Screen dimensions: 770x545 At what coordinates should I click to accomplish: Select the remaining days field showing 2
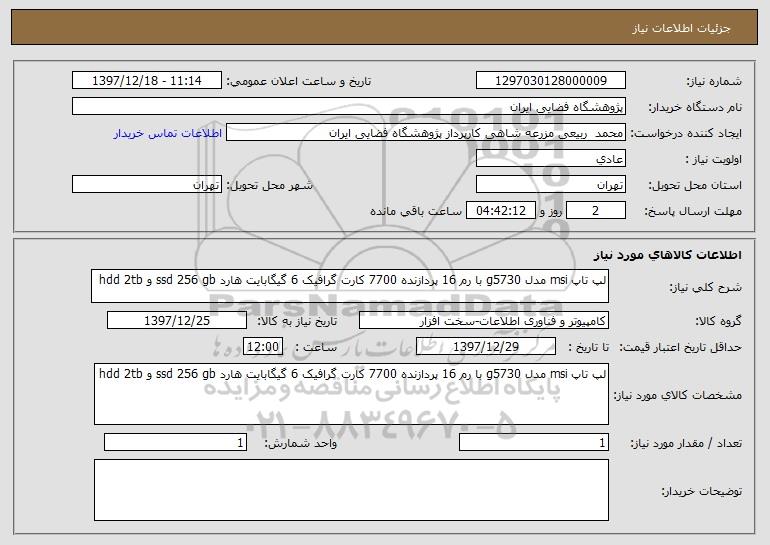click(596, 210)
